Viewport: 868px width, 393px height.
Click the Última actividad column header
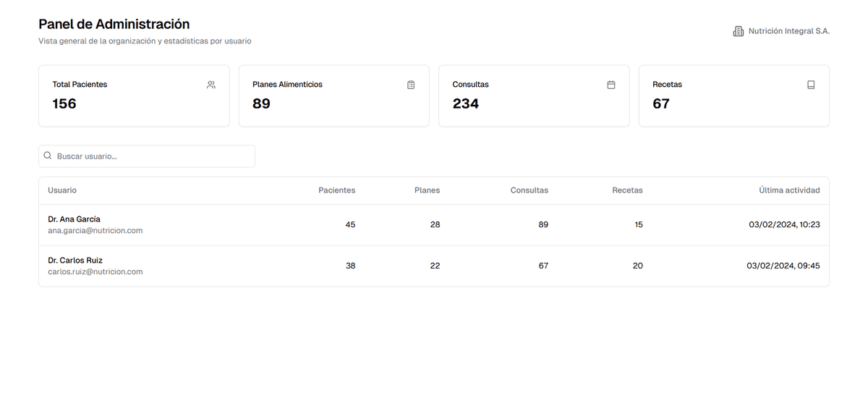tap(789, 190)
